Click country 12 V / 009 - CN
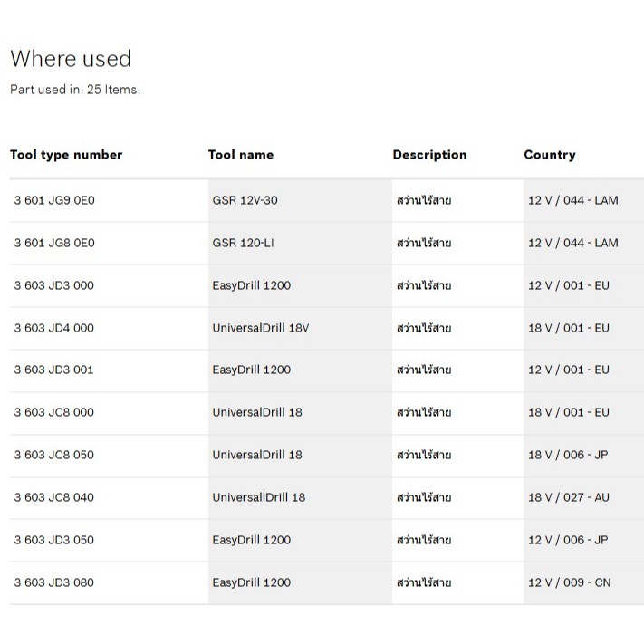Viewport: 644px width, 644px height. coord(570,582)
